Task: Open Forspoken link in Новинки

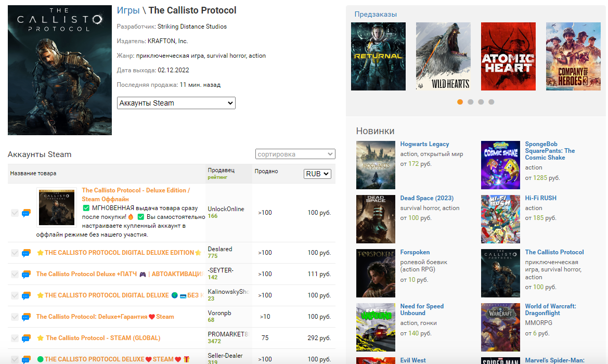Action: click(x=415, y=252)
